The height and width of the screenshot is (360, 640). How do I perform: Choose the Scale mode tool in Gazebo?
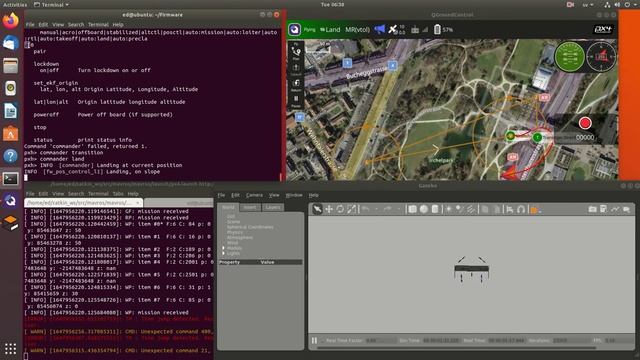[351, 209]
